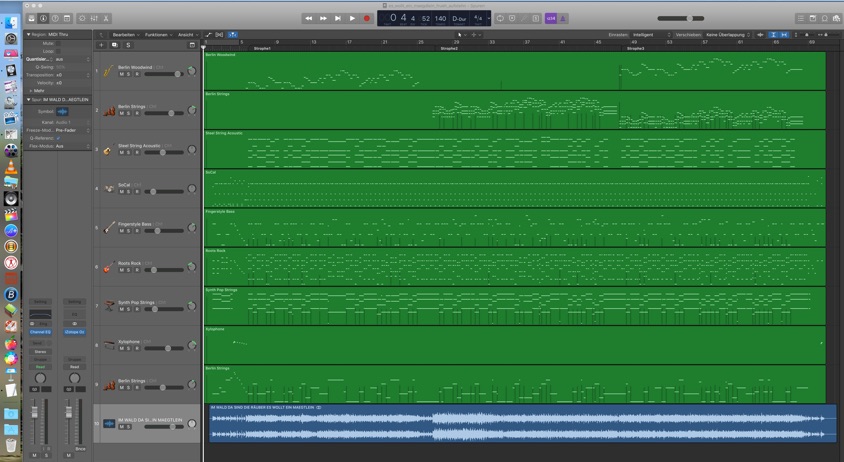Click the Rewind transport button
Image resolution: width=844 pixels, height=462 pixels.
308,18
